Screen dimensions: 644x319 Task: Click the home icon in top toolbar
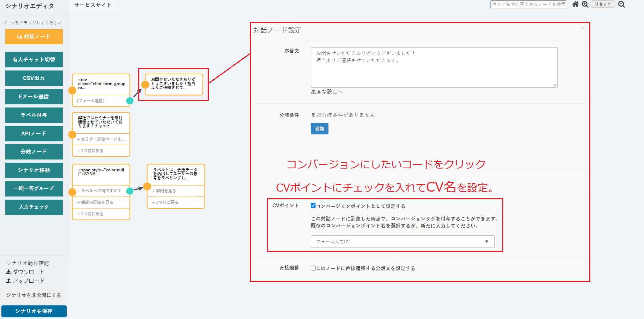(x=576, y=4)
